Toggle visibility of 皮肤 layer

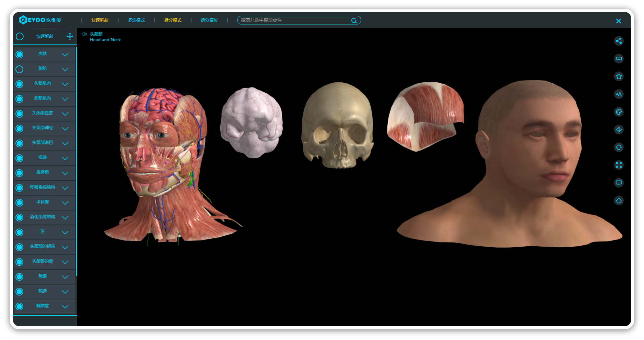coord(19,54)
